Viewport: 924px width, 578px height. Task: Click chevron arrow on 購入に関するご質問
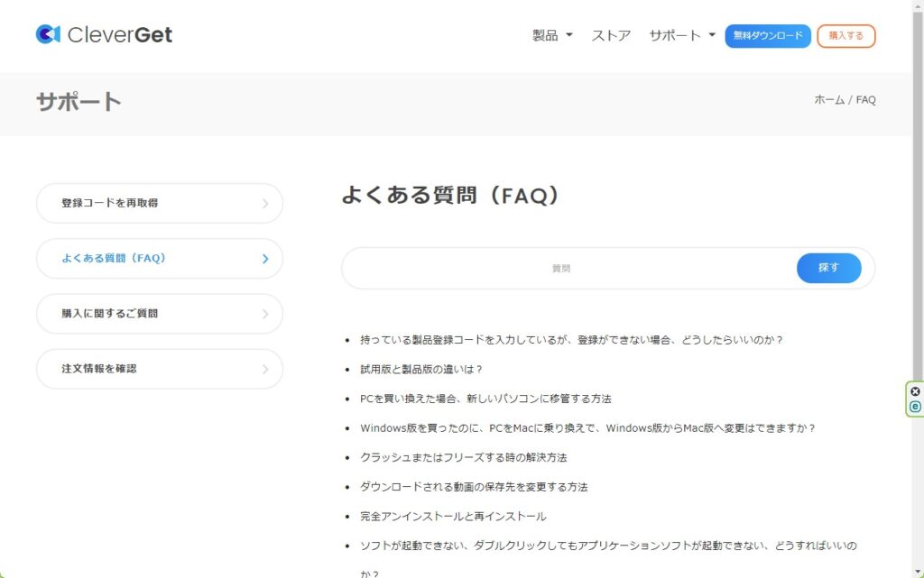pos(265,314)
